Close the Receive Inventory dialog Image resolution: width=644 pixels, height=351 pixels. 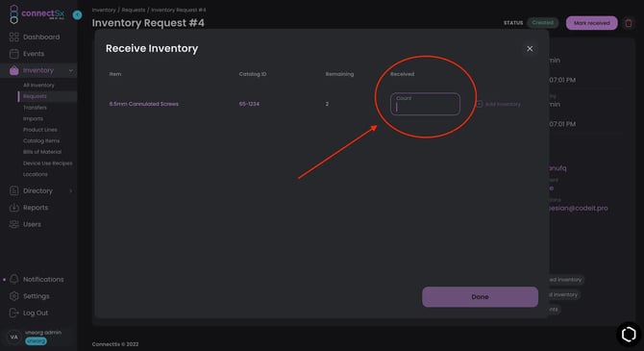click(x=530, y=48)
